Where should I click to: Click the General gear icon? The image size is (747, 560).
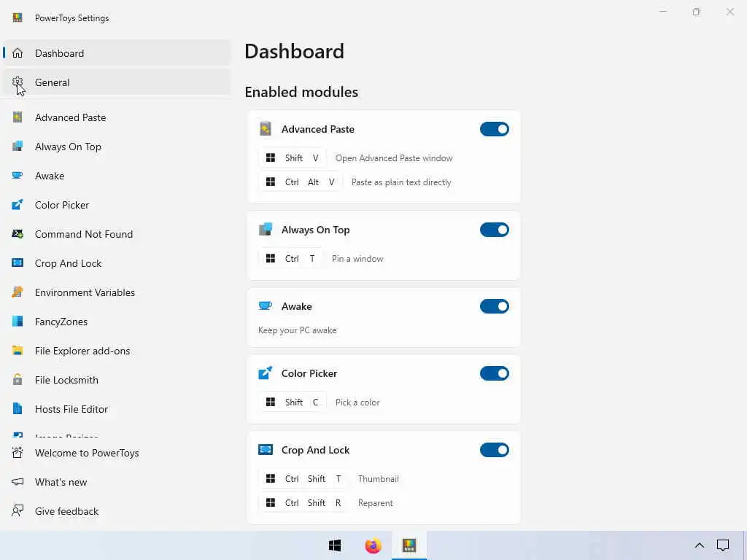[x=18, y=82]
